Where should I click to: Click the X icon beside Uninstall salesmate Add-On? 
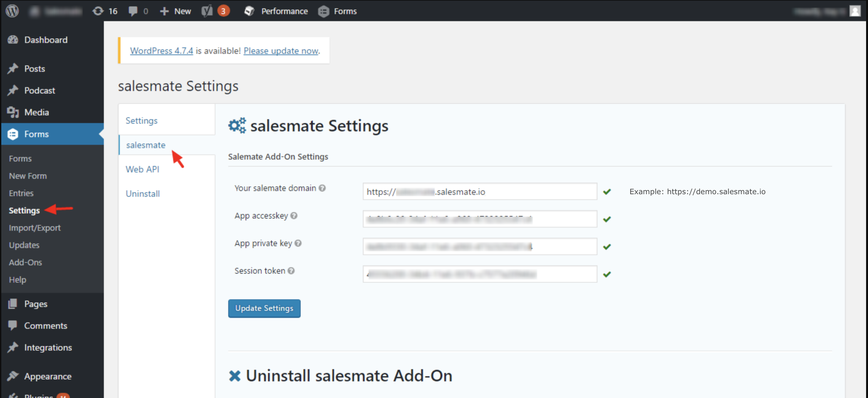[x=235, y=376]
